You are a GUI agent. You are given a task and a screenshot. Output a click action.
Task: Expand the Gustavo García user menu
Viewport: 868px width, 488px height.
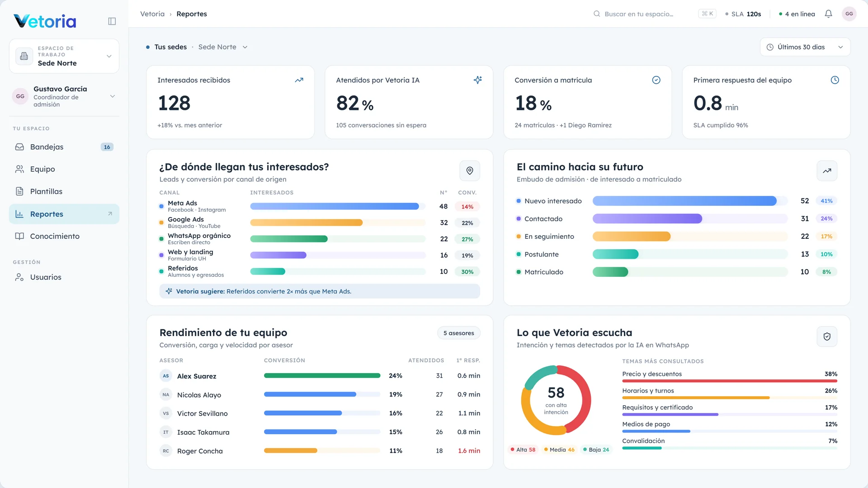pyautogui.click(x=64, y=96)
